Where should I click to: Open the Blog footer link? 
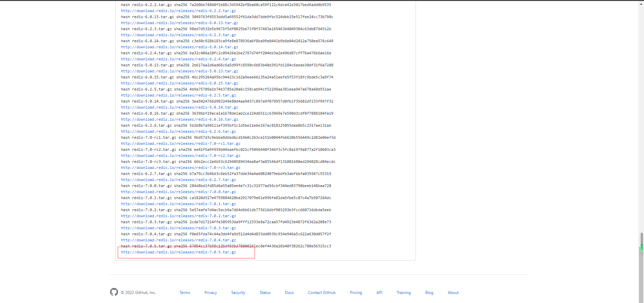pyautogui.click(x=429, y=293)
